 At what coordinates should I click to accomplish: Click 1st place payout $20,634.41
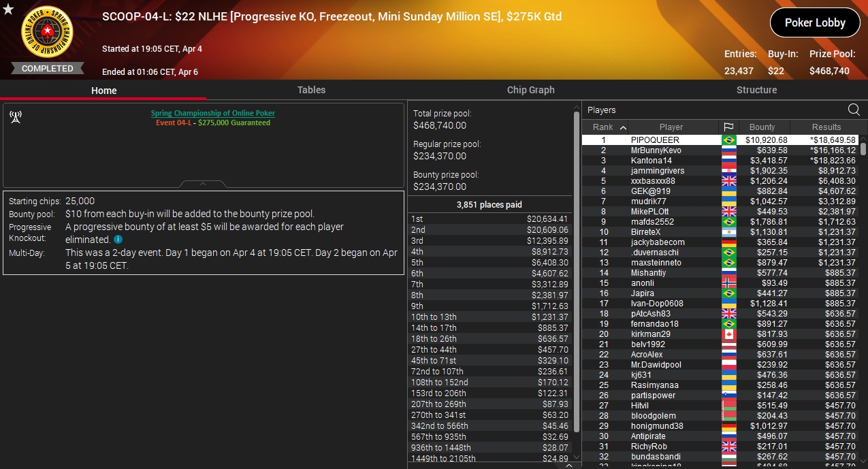point(547,219)
